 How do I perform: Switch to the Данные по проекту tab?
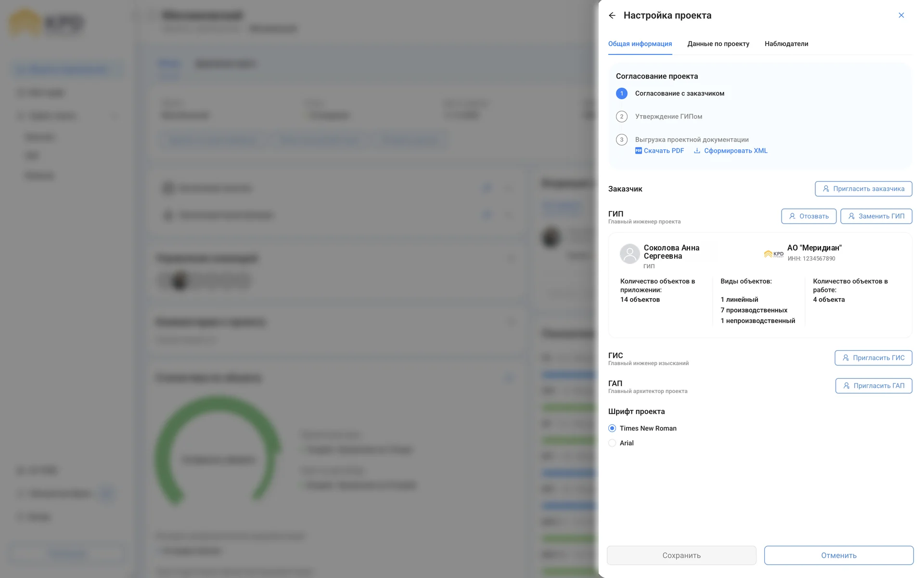(x=718, y=44)
